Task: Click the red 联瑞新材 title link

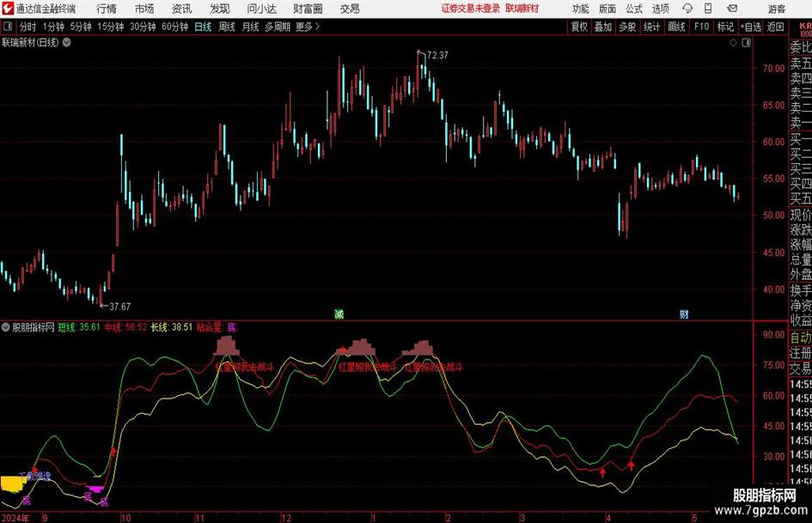Action: click(522, 9)
